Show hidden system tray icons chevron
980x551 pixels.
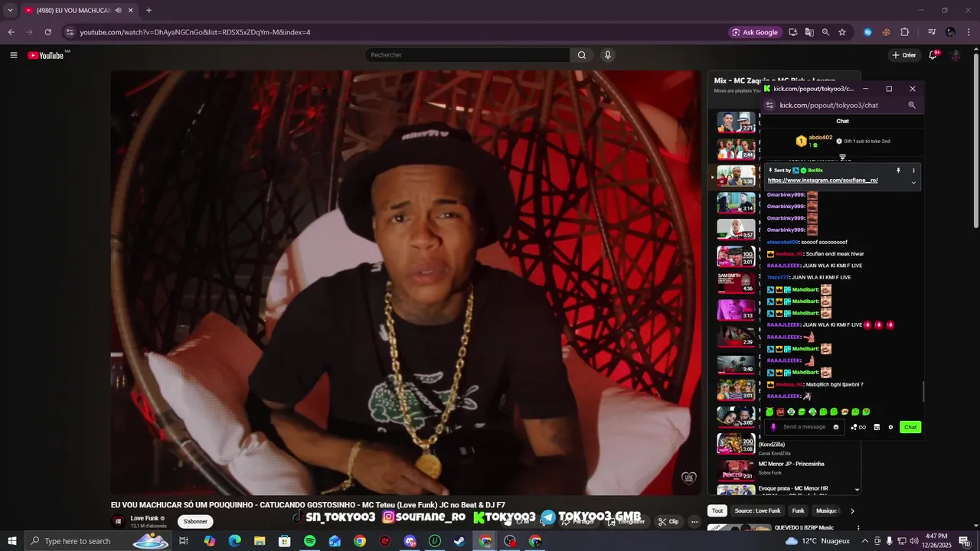[x=865, y=541]
